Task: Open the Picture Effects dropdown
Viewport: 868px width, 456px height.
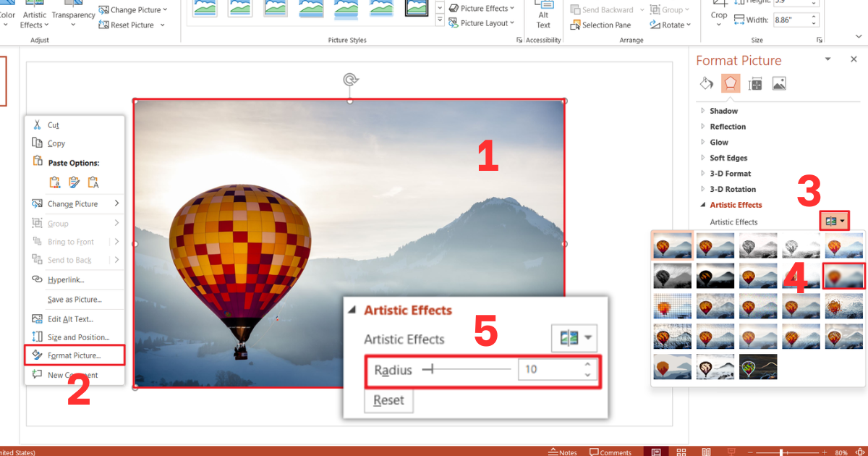Action: [x=481, y=8]
